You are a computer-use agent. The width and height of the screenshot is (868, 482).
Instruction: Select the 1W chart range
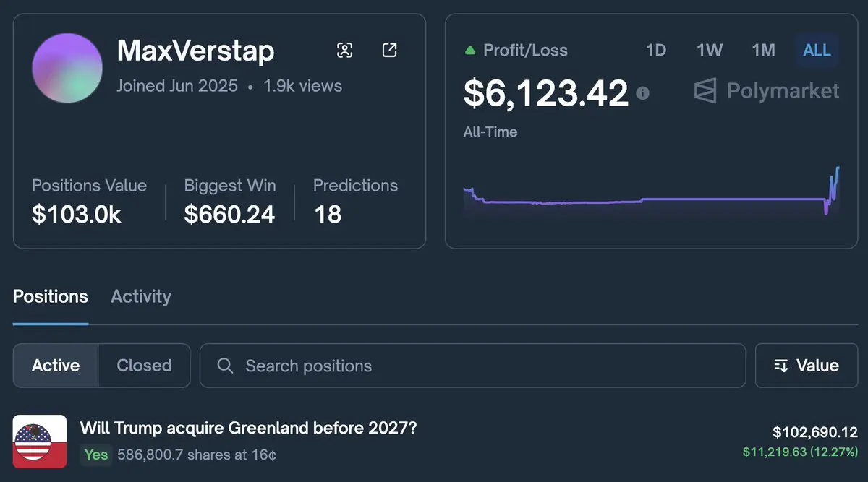710,50
